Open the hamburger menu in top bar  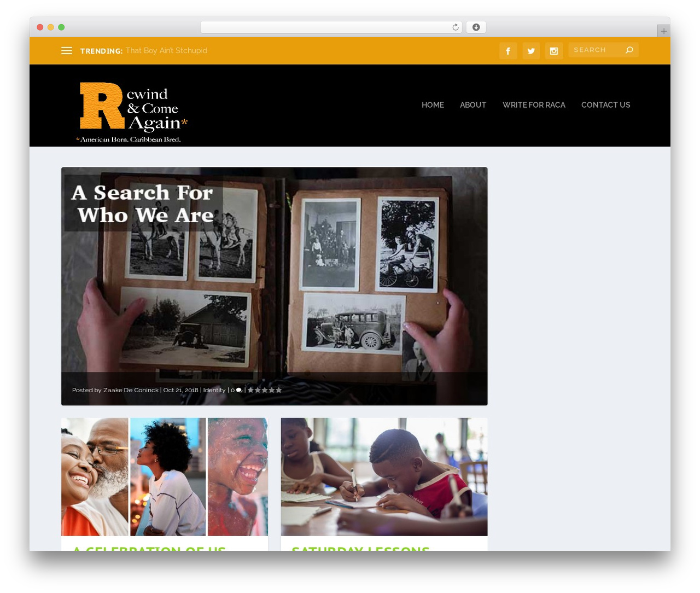click(67, 50)
